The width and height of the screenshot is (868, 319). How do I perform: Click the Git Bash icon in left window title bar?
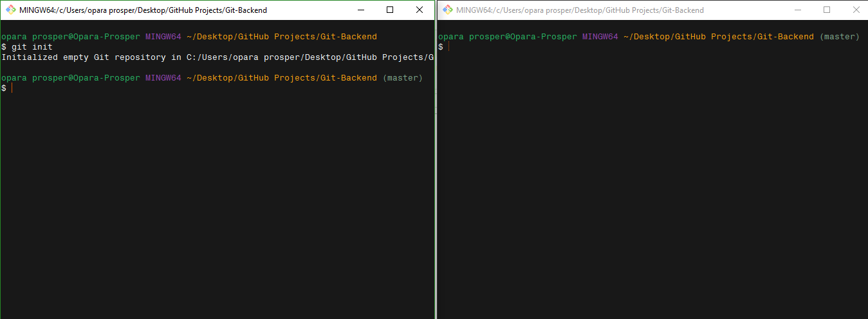[11, 10]
